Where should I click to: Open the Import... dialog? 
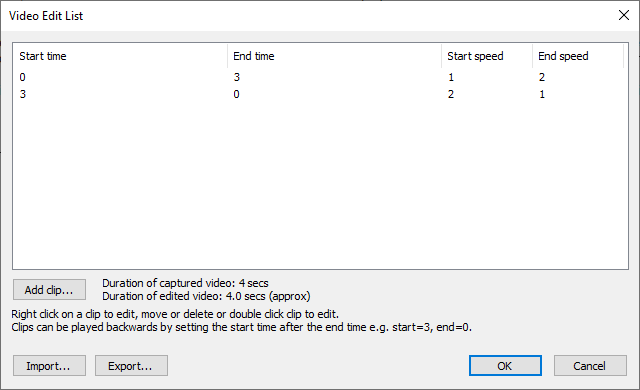tap(49, 366)
